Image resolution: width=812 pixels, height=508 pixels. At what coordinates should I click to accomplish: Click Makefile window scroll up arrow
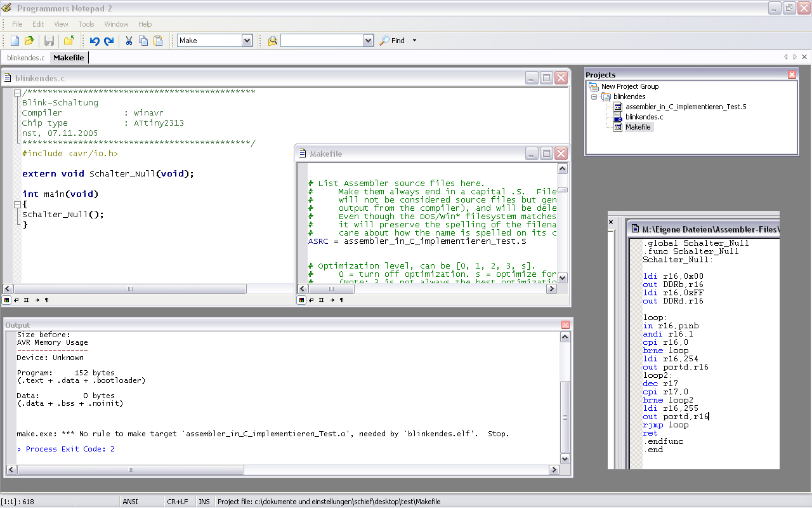(562, 169)
